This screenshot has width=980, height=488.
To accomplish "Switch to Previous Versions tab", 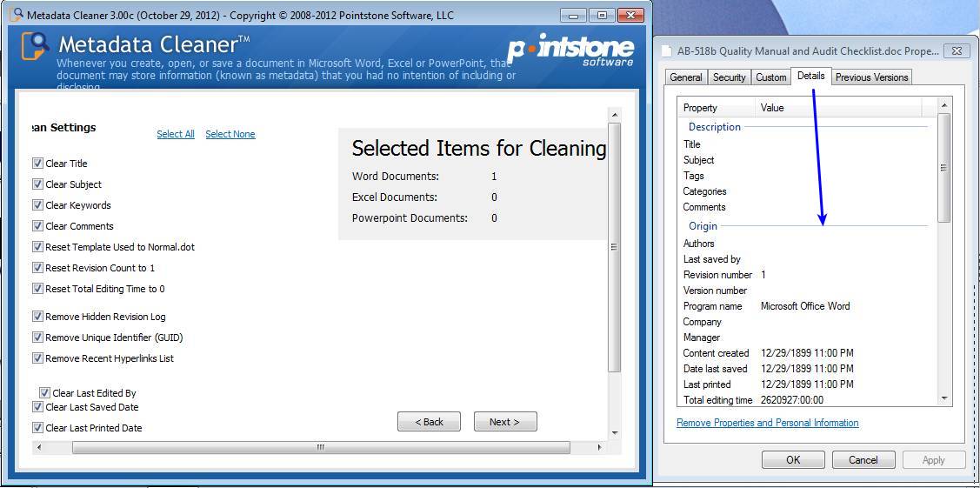I will (x=872, y=77).
